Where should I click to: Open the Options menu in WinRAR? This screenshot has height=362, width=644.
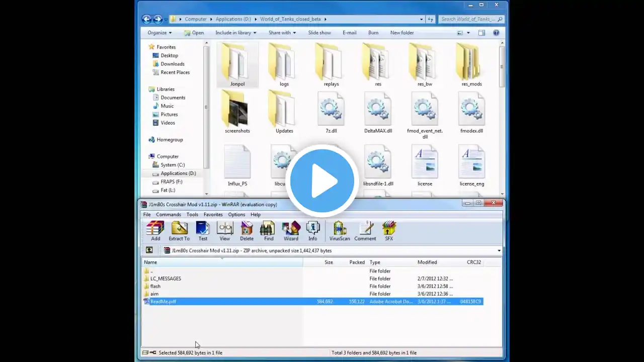[236, 215]
